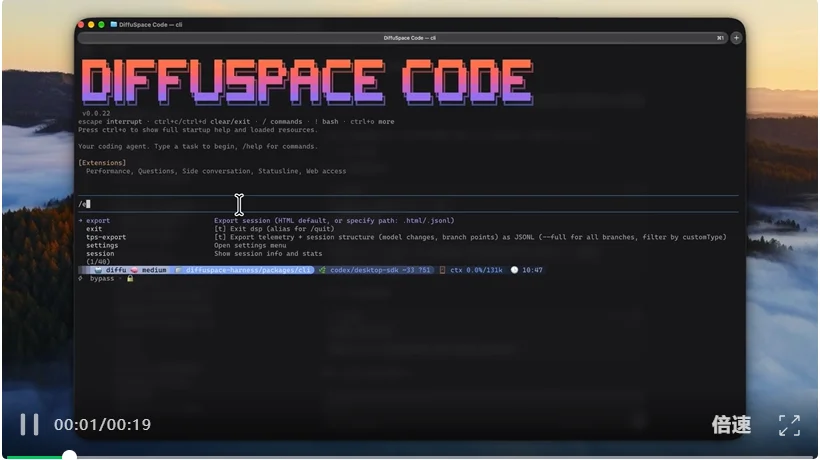This screenshot has height=460, width=820.
Task: Click the Export session description text
Action: [x=334, y=221]
